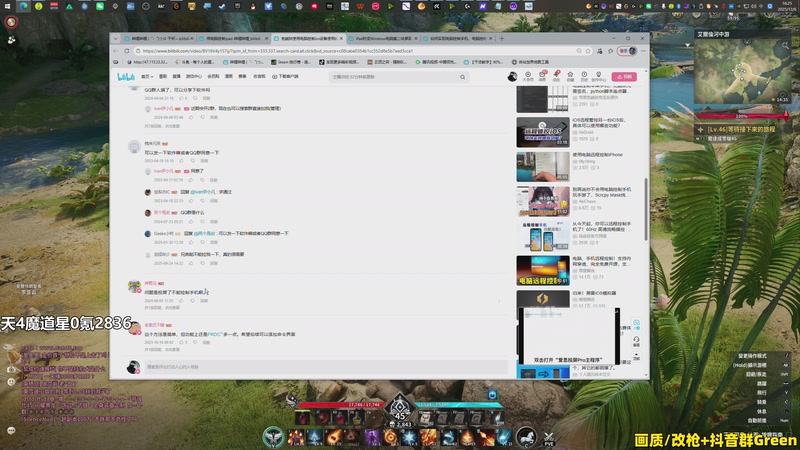
Task: Open the @ivan伊小凡 mention link in reply
Action: [x=203, y=192]
